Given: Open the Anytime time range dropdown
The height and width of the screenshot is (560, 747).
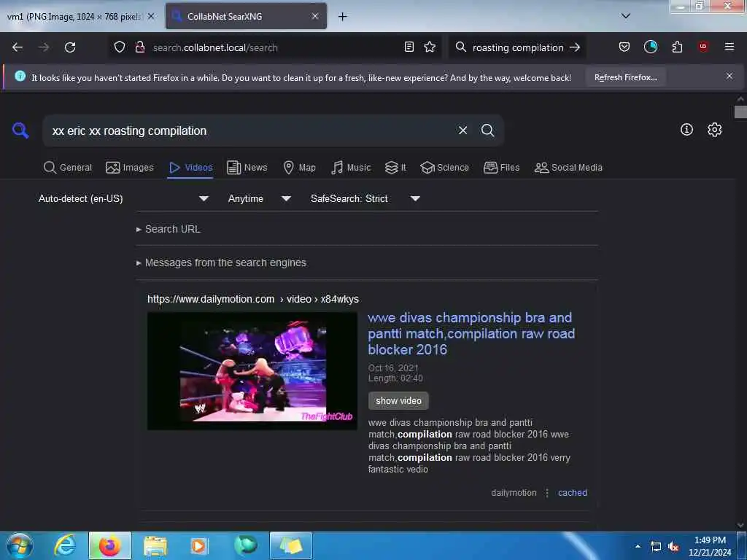Looking at the screenshot, I should [x=259, y=198].
